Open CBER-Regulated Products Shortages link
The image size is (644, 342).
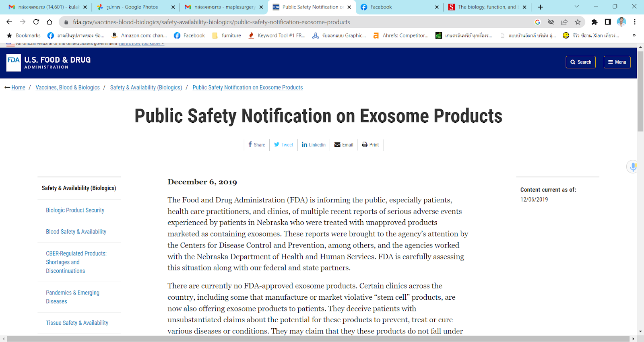(76, 262)
